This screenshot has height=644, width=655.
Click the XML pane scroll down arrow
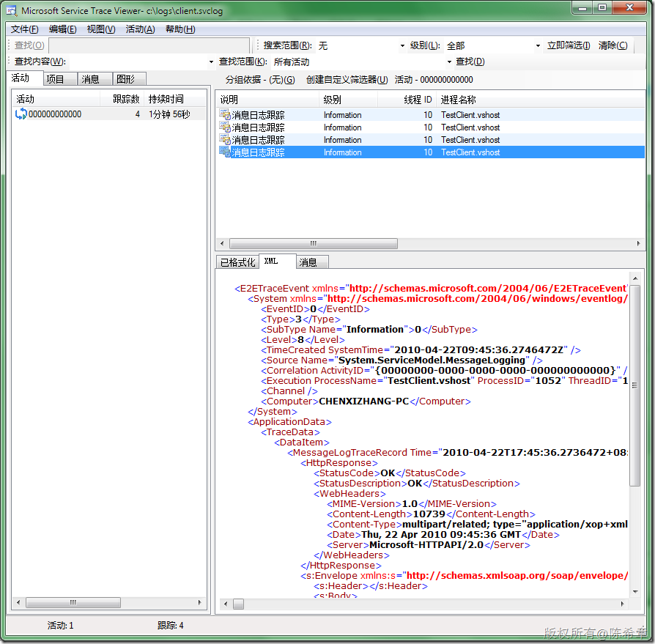pyautogui.click(x=635, y=591)
